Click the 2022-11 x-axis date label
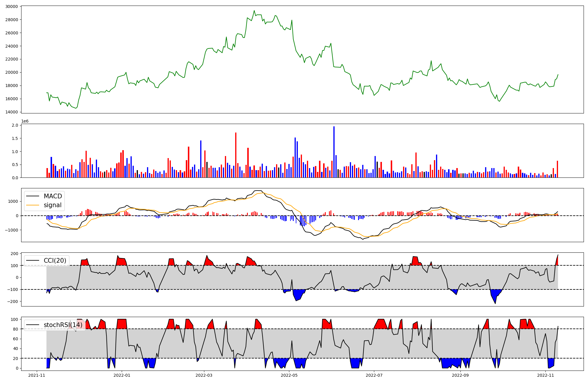The width and height of the screenshot is (588, 382). tap(545, 375)
